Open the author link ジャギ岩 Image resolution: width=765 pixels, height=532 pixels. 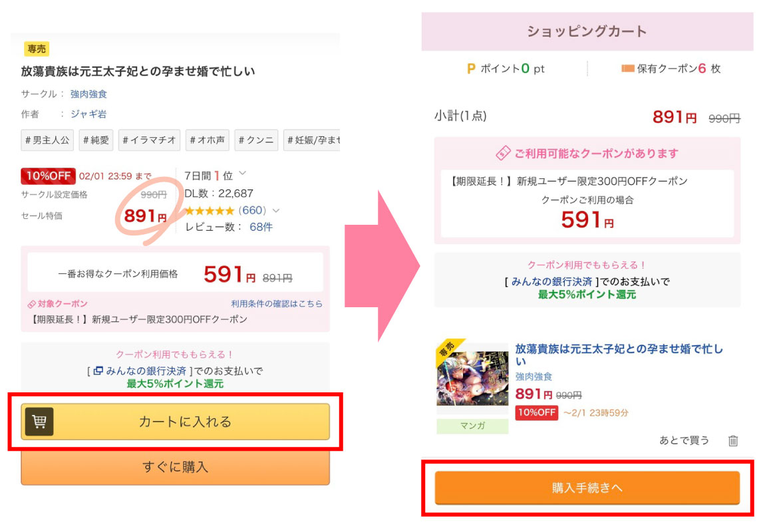(x=88, y=114)
